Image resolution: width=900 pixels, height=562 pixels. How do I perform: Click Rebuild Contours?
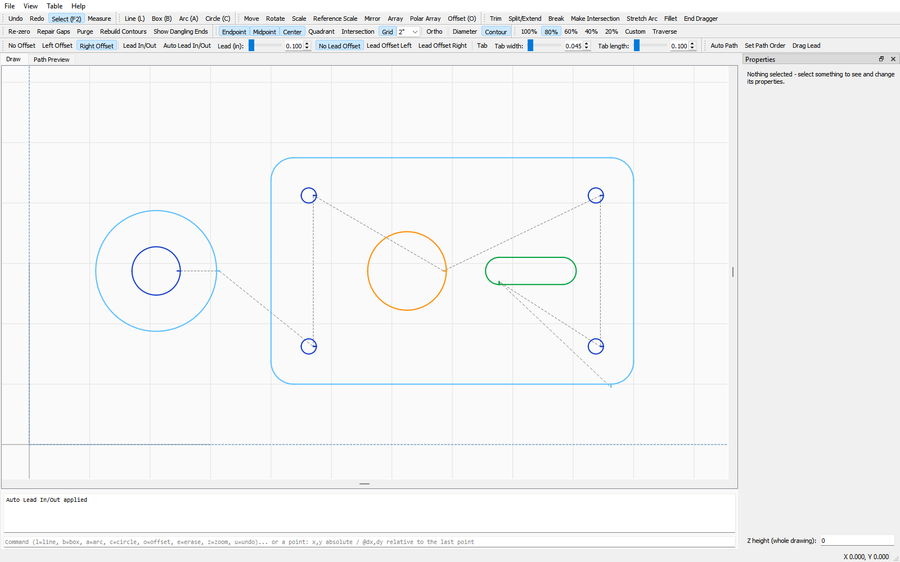point(123,32)
